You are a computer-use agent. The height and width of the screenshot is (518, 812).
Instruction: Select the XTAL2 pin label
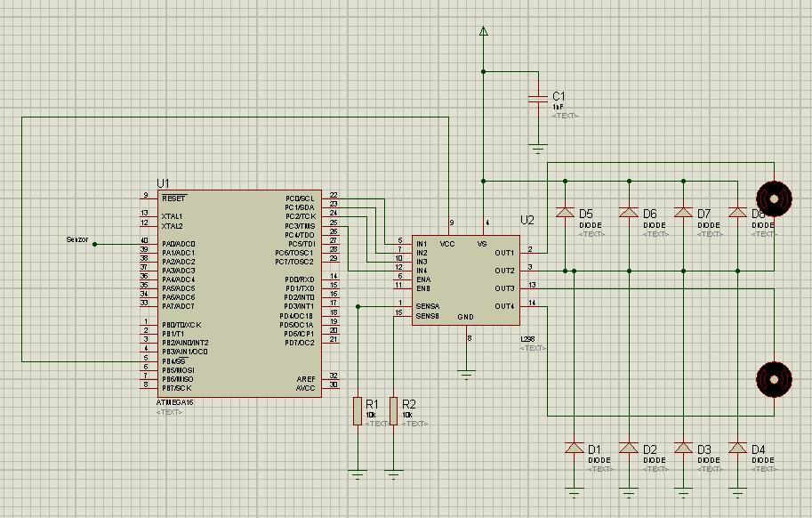pos(172,226)
